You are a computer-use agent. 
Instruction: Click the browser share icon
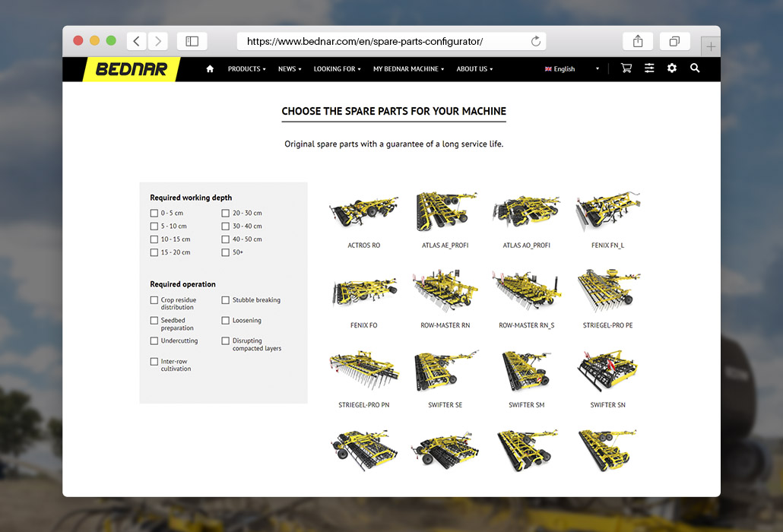[x=638, y=42]
